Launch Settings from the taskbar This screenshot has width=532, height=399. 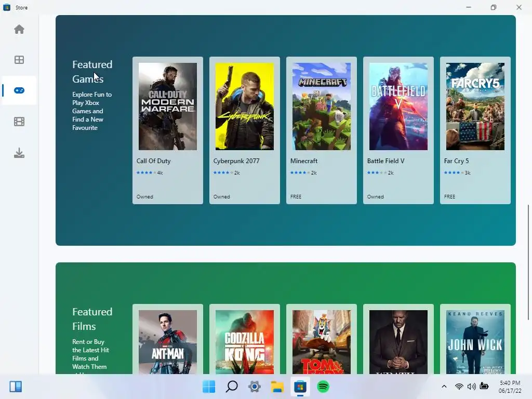[255, 387]
